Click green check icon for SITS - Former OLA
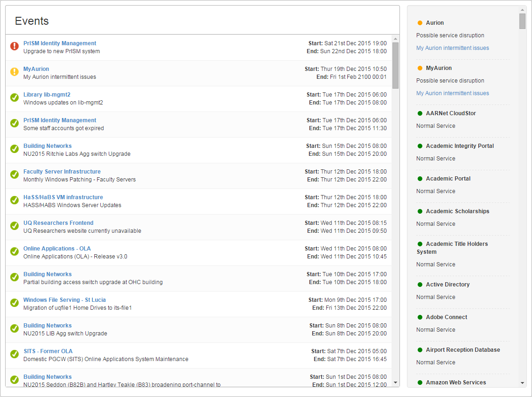Viewport: 532px width, 397px height. click(x=14, y=354)
